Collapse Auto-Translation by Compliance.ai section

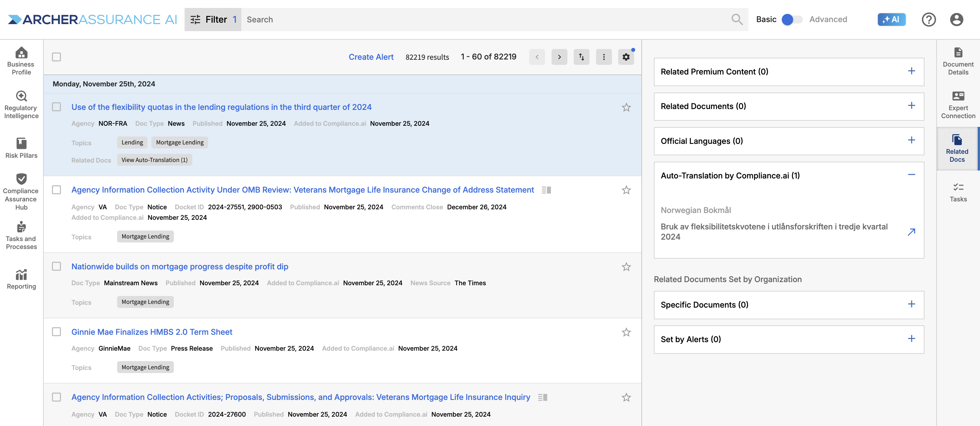pos(911,175)
